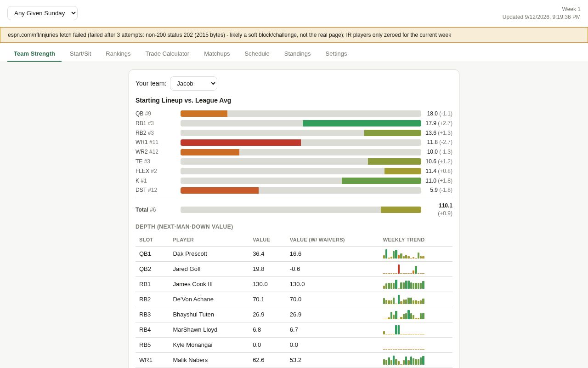Click the DEPTH (NEXT-MAN-DOWN VALUE) heading
This screenshot has width=588, height=368.
pyautogui.click(x=184, y=227)
